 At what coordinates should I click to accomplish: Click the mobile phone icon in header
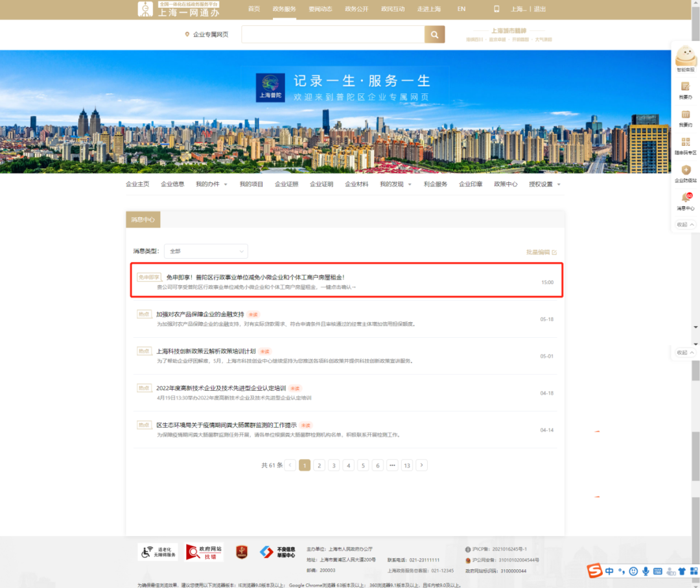coord(496,9)
